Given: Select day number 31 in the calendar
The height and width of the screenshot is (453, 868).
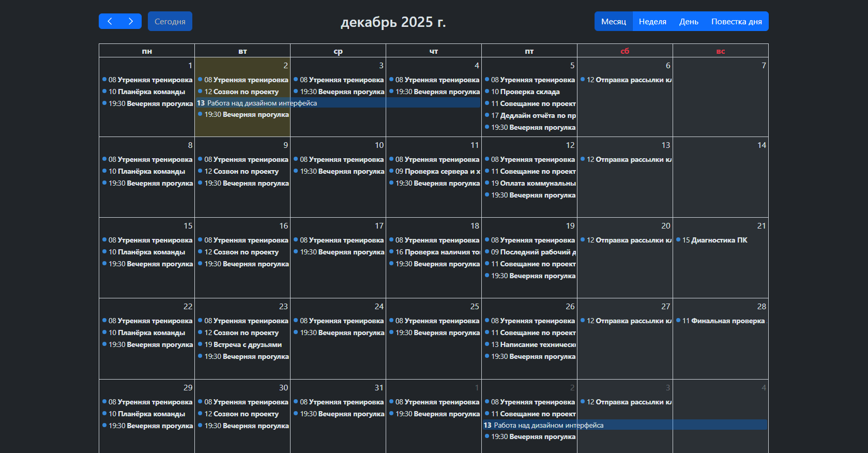Looking at the screenshot, I should 379,388.
